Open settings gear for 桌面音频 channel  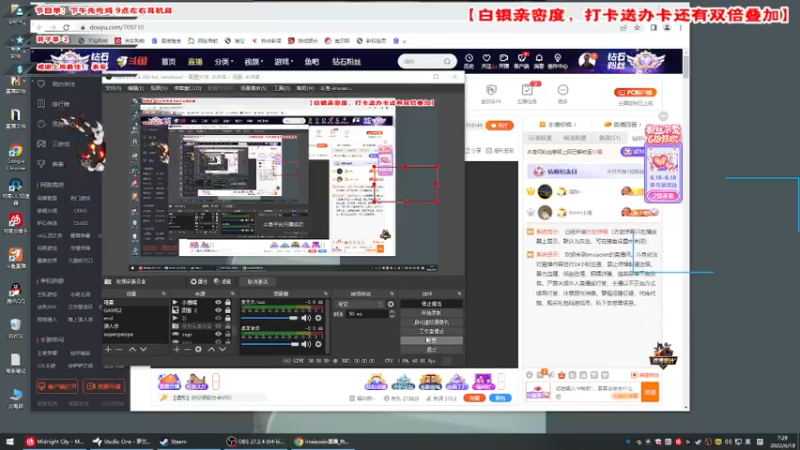(318, 344)
